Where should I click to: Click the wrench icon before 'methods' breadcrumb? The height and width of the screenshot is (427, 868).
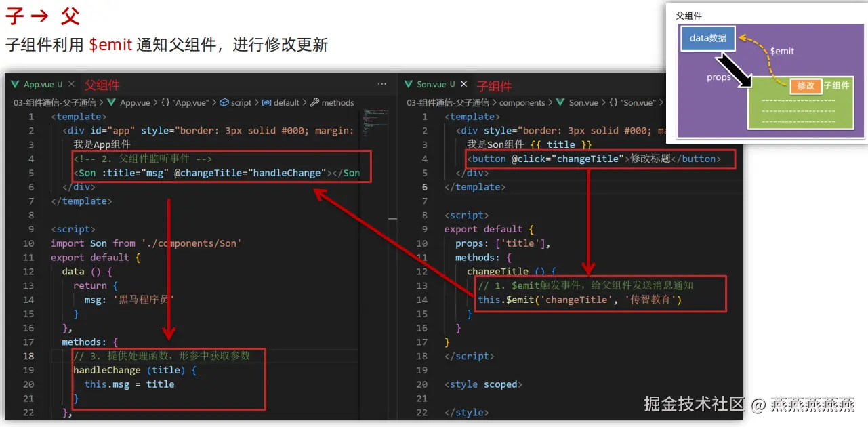click(x=314, y=103)
